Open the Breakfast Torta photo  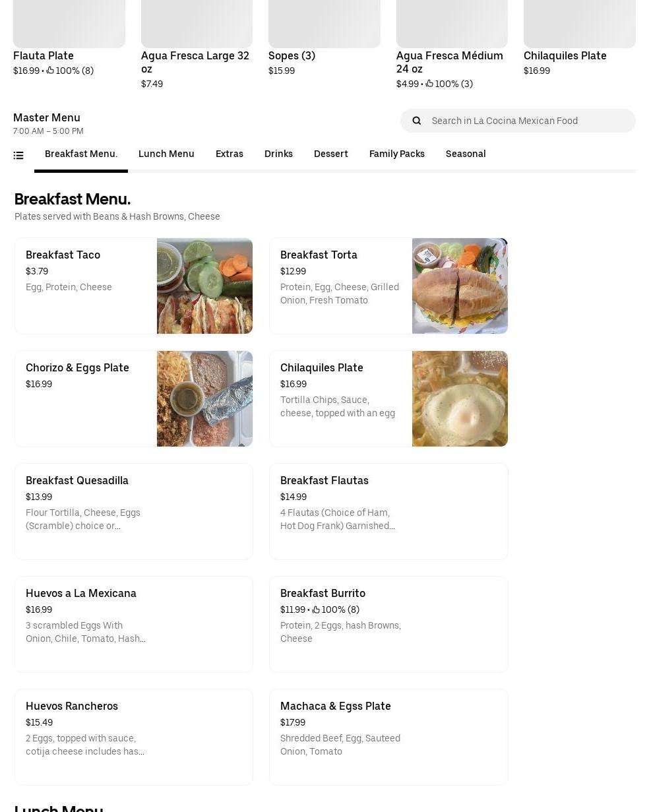460,286
